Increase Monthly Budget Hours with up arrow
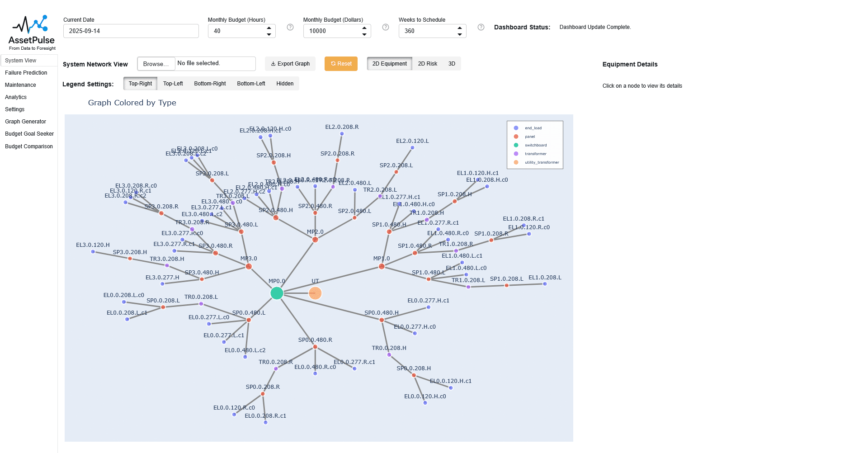The image size is (868, 453). [269, 28]
